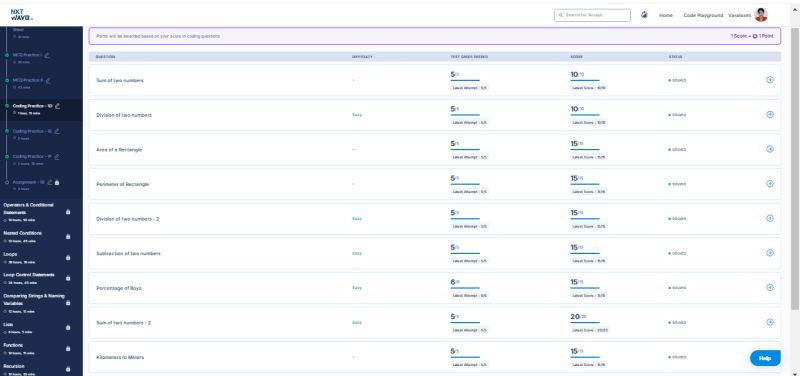Click the lock icon on Loops section
Viewport: 800px width, 376px height.
click(x=68, y=258)
